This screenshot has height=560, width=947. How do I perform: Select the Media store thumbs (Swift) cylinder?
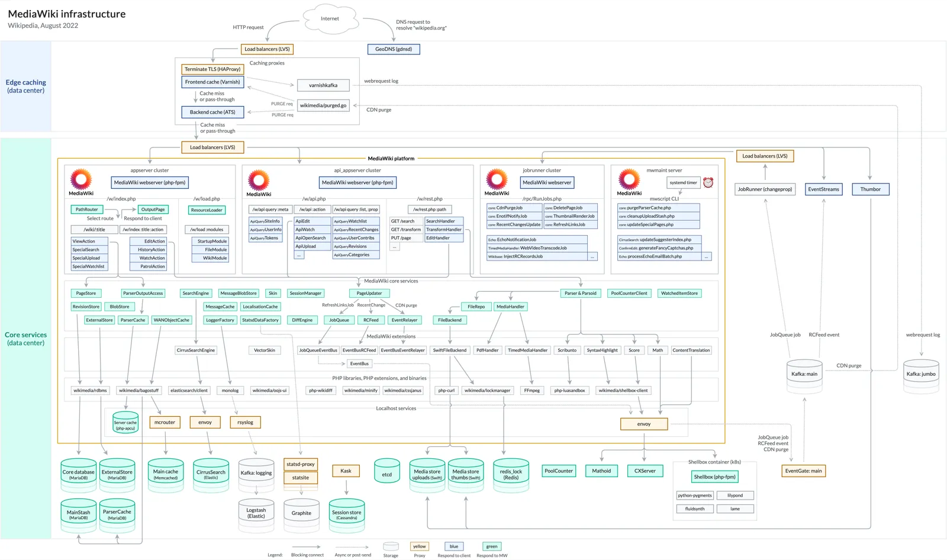pyautogui.click(x=466, y=474)
